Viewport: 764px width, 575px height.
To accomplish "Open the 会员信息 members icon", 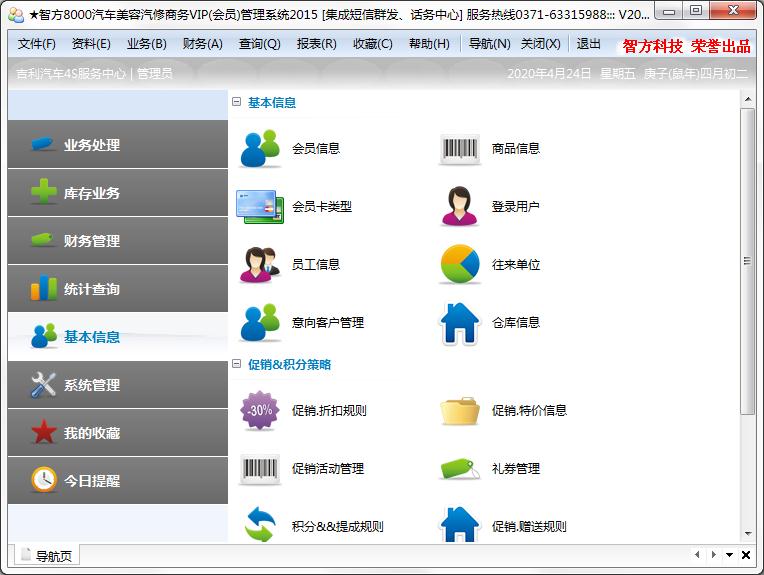I will pyautogui.click(x=260, y=148).
